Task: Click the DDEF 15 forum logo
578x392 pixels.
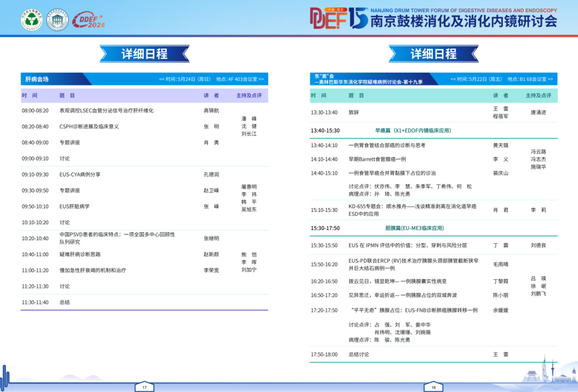Action: tap(339, 18)
